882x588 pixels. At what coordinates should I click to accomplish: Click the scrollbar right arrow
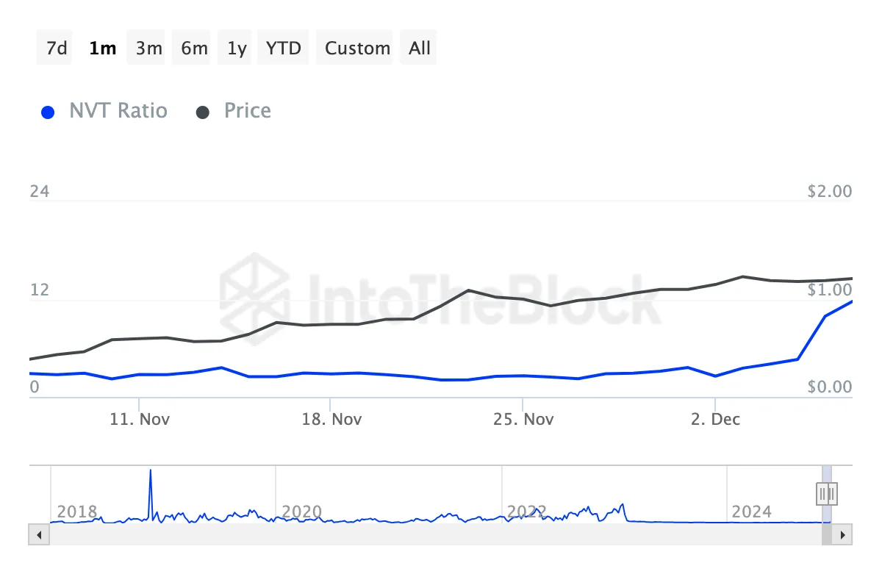[x=845, y=534]
